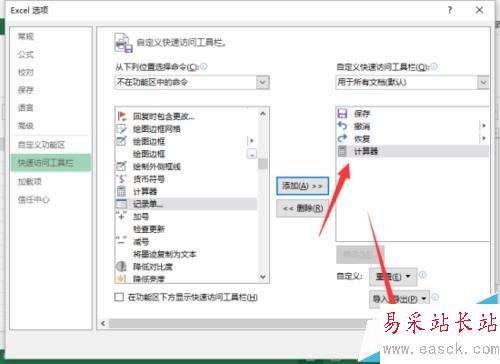Open the 校对 options category
500x364 pixels.
click(26, 72)
